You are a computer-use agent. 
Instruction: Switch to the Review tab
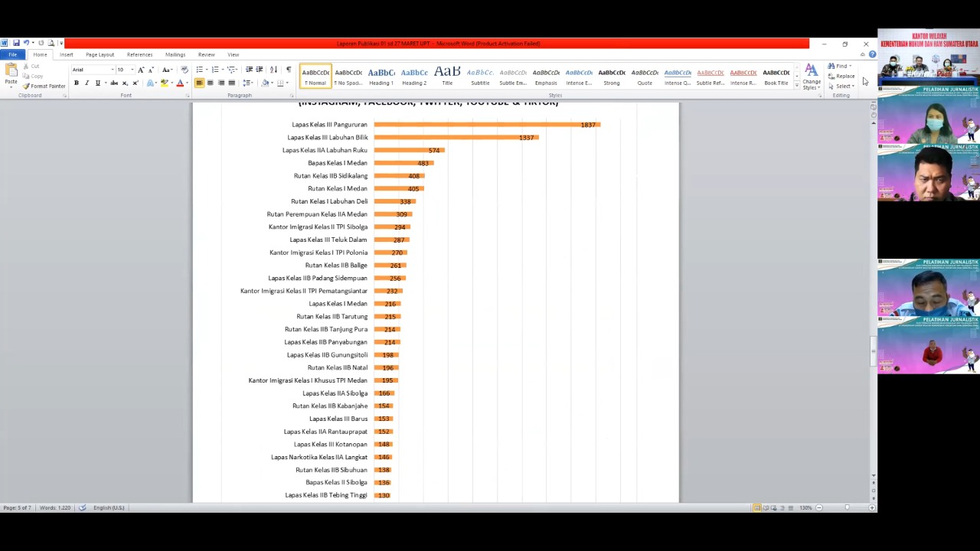coord(206,54)
